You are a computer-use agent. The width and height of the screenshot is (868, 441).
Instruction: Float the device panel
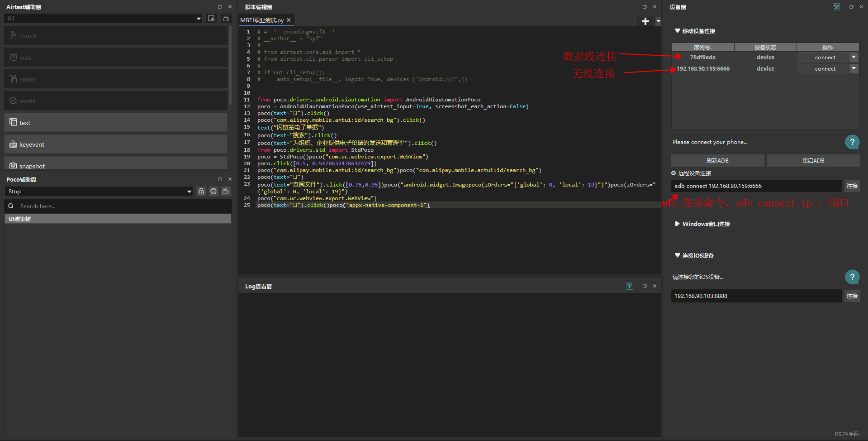pyautogui.click(x=851, y=7)
